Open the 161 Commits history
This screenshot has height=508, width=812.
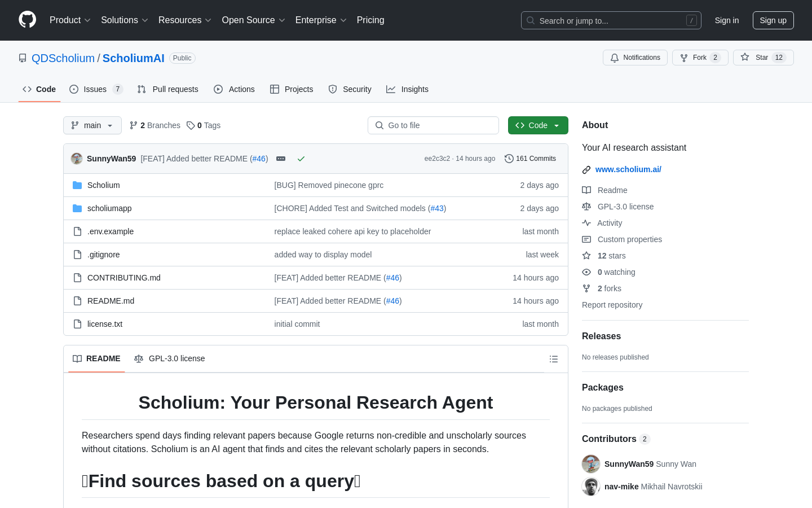pos(530,159)
